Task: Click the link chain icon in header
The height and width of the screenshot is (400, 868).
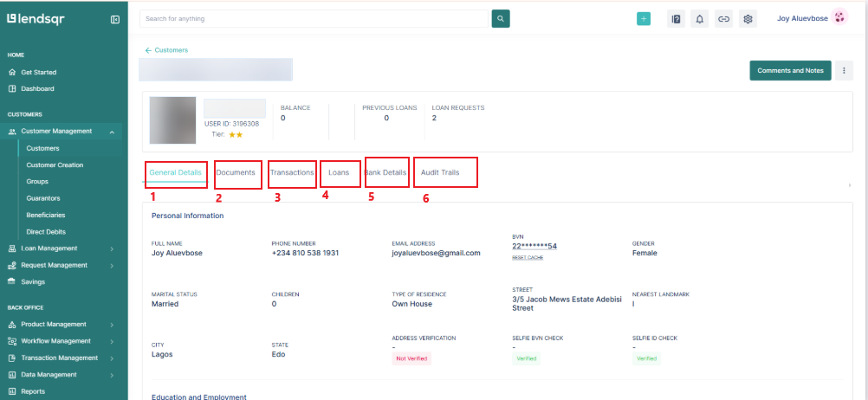Action: [x=724, y=18]
